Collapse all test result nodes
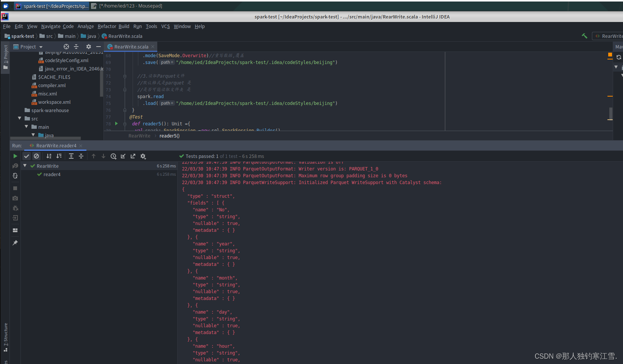 (81, 156)
